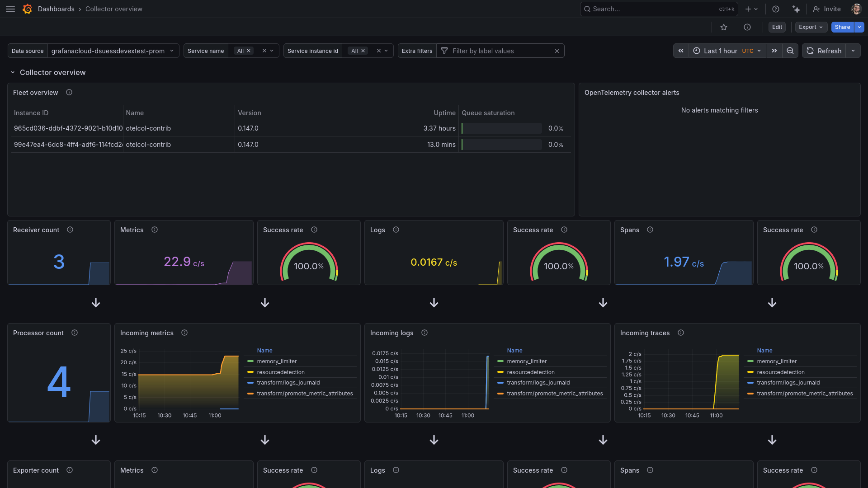
Task: Click the zoom out time range icon
Action: pyautogui.click(x=790, y=51)
